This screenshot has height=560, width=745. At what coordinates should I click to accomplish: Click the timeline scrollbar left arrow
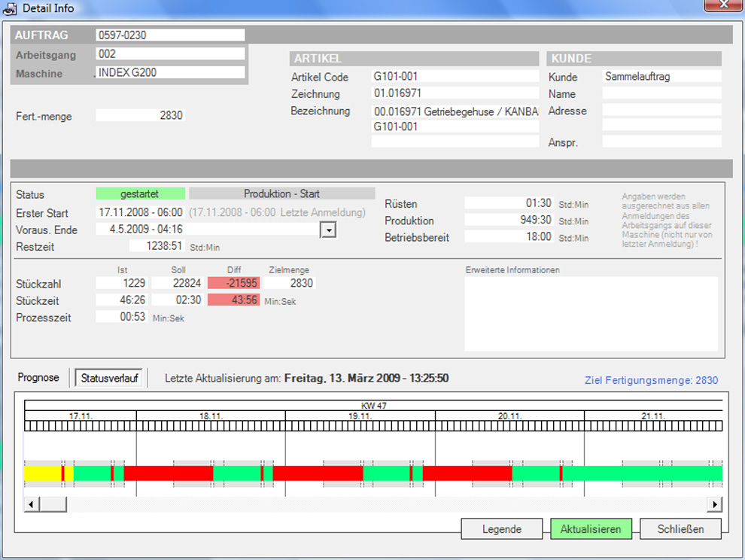tap(32, 504)
